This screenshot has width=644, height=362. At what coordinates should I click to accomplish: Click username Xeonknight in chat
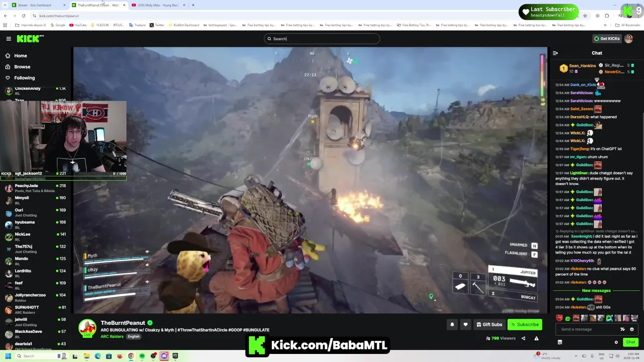pos(581,236)
